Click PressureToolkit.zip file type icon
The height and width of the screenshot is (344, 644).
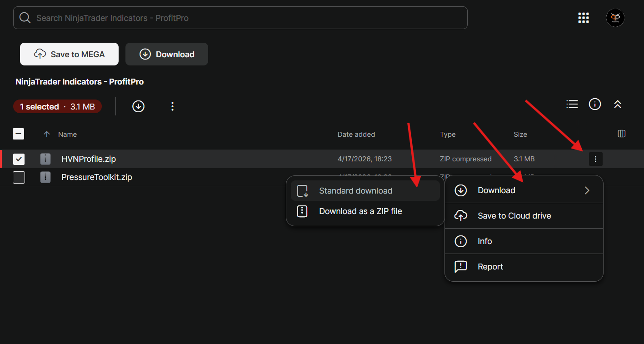45,177
